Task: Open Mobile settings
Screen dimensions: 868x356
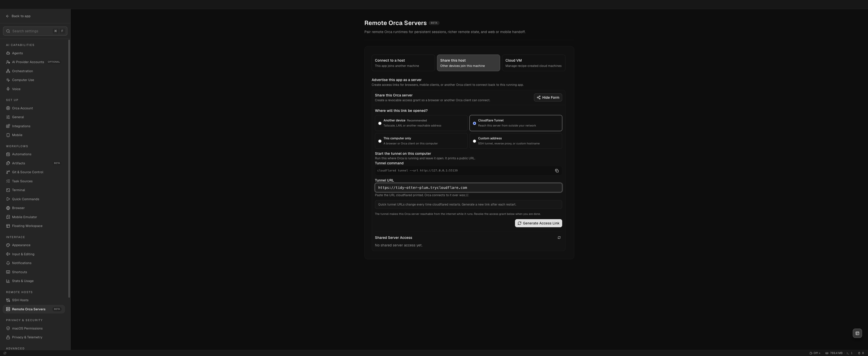Action: tap(34, 135)
